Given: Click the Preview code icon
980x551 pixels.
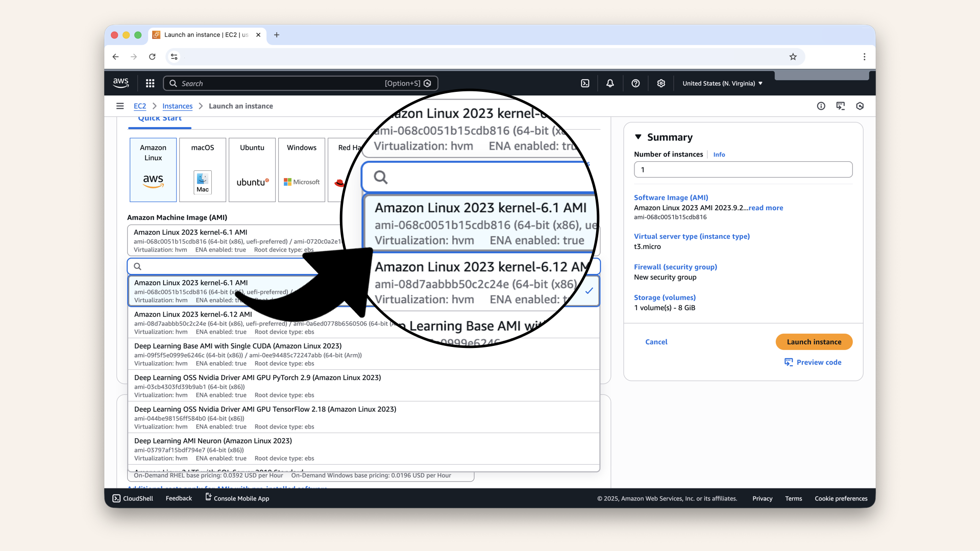Looking at the screenshot, I should 788,362.
